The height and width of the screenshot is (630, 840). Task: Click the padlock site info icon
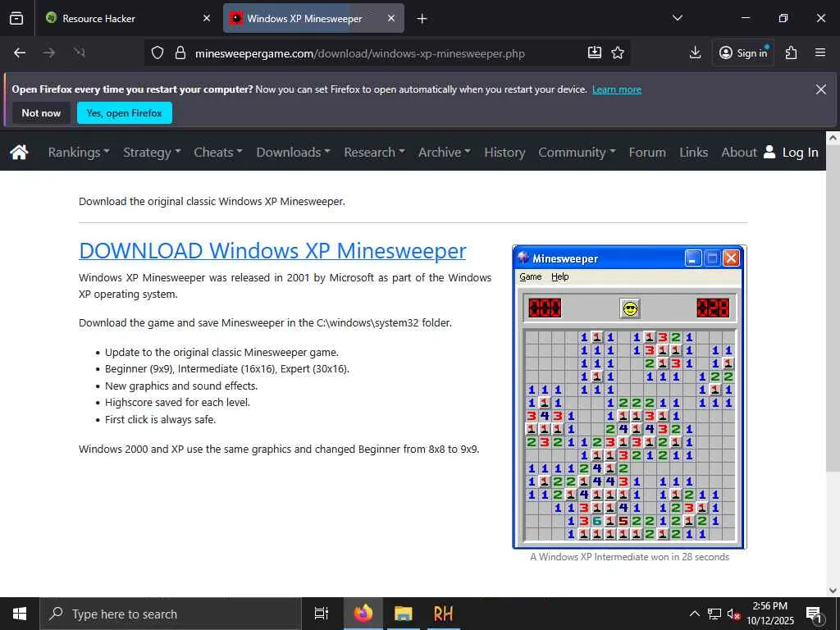pyautogui.click(x=180, y=52)
